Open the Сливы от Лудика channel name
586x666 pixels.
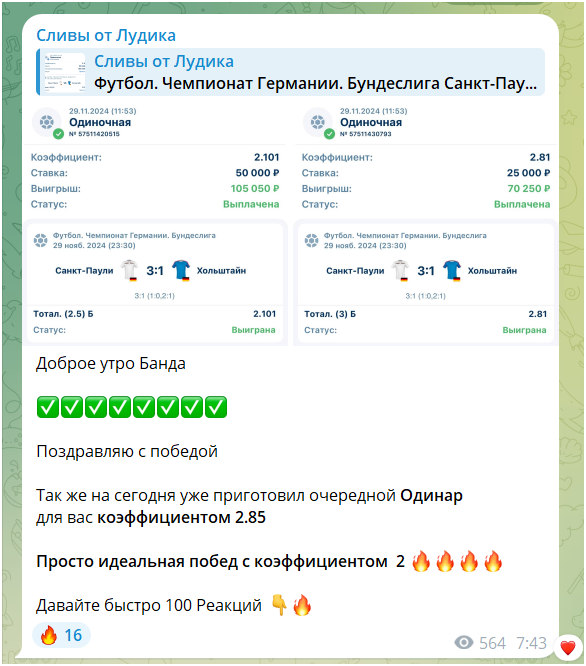click(106, 35)
